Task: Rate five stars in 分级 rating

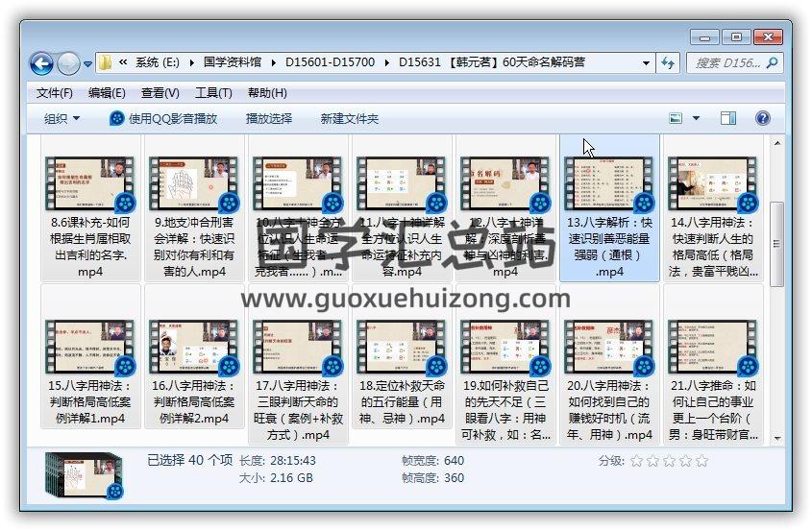Action: (702, 461)
